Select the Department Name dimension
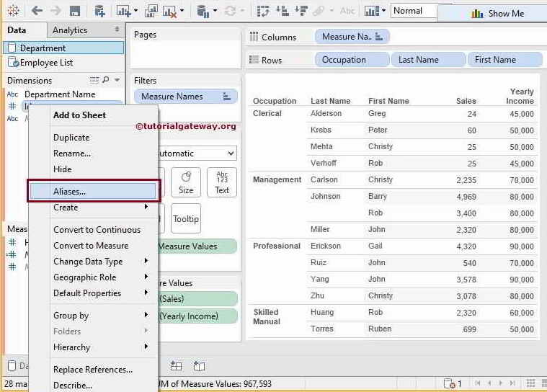This screenshot has height=392, width=547. (60, 94)
